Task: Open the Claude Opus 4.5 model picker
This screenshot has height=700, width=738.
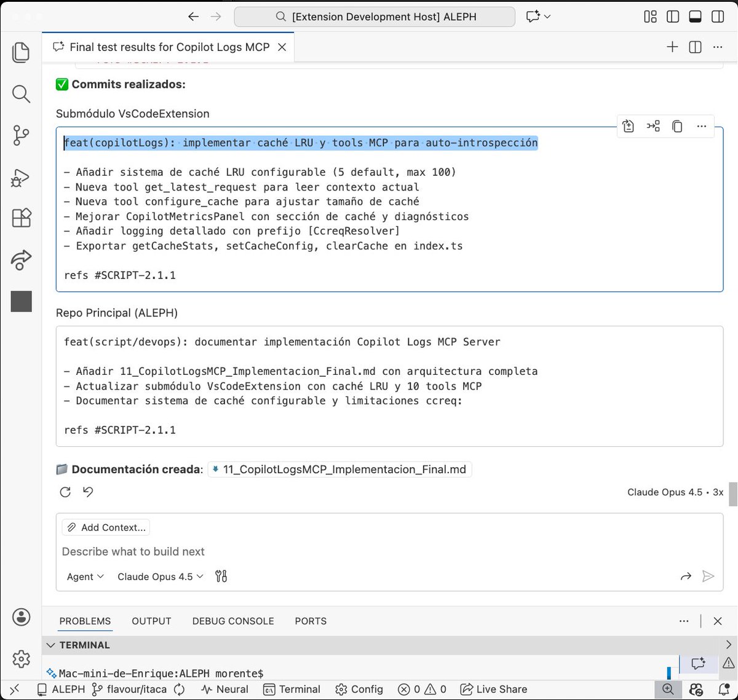Action: 160,576
